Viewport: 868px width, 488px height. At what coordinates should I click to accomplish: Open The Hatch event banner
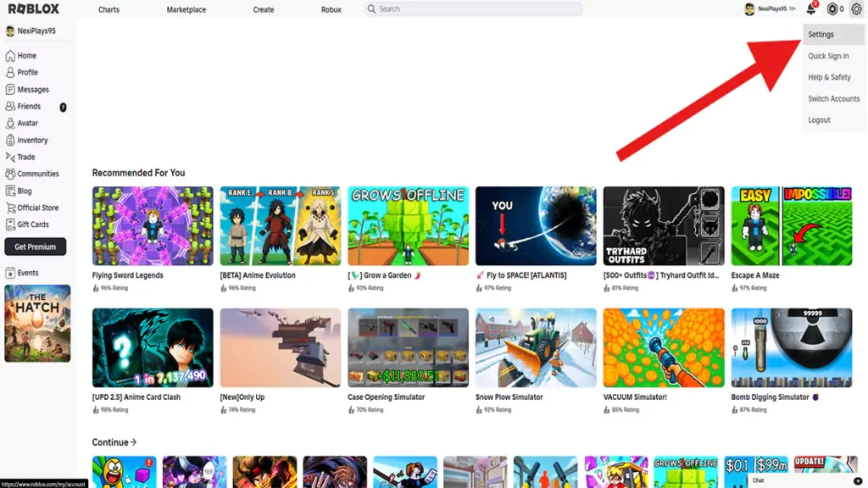pyautogui.click(x=37, y=324)
